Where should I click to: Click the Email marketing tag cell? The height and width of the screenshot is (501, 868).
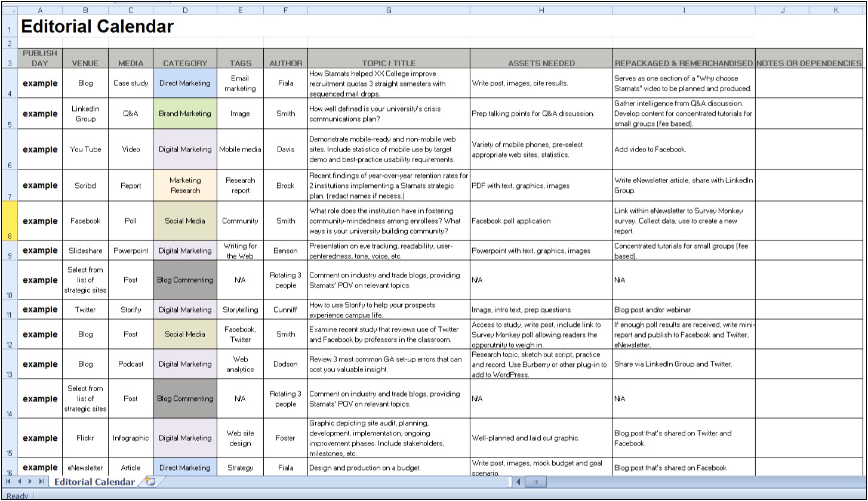pyautogui.click(x=240, y=83)
